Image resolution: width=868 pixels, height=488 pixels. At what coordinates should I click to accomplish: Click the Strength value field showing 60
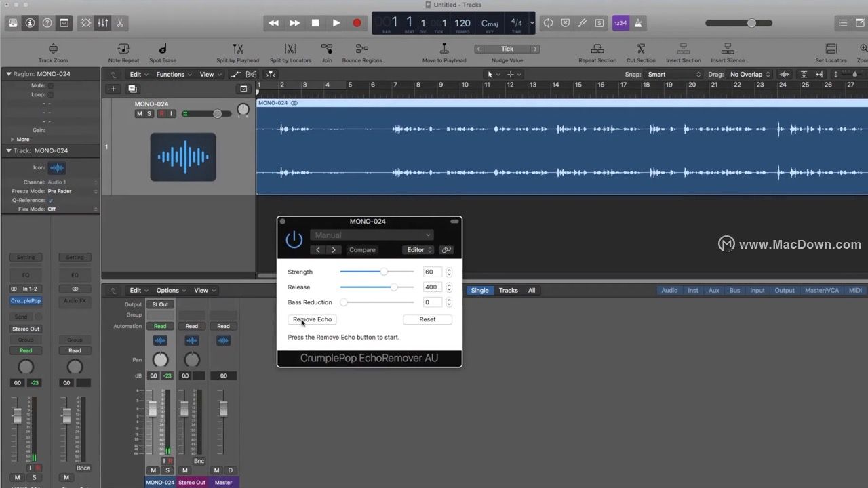click(x=433, y=272)
